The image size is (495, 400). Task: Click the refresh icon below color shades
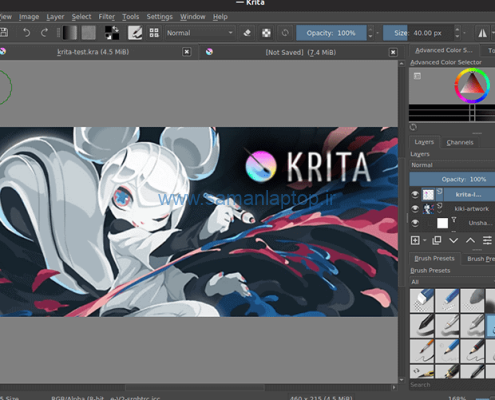pyautogui.click(x=413, y=127)
